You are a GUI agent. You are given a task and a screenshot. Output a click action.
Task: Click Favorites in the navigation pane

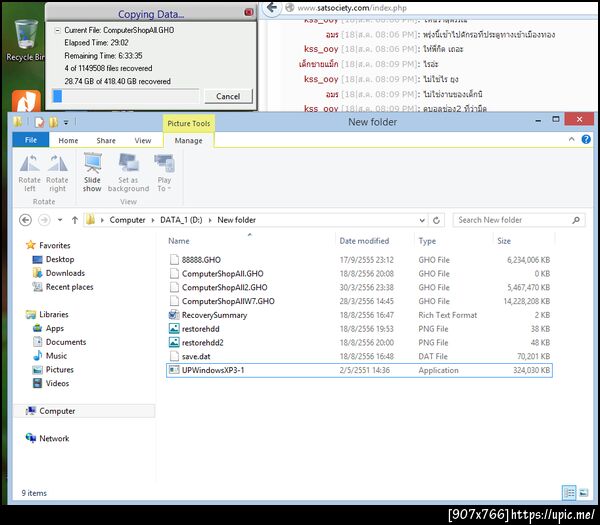coord(55,245)
